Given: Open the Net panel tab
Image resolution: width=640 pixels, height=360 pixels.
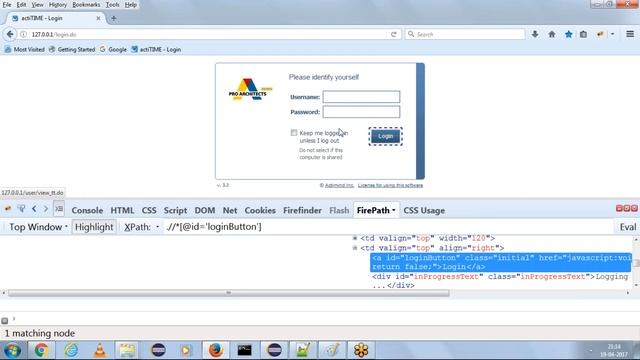Looking at the screenshot, I should coord(230,211).
